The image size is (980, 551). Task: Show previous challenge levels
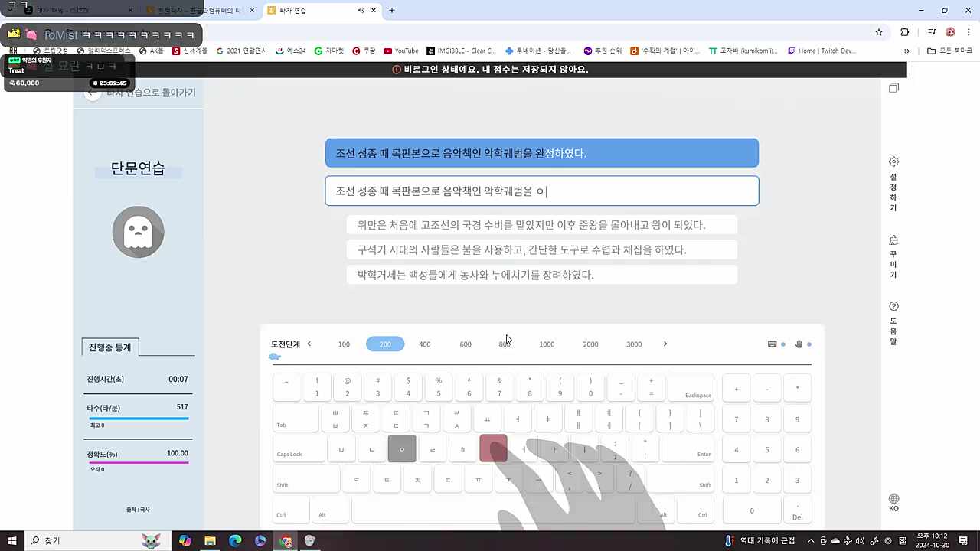(x=309, y=344)
